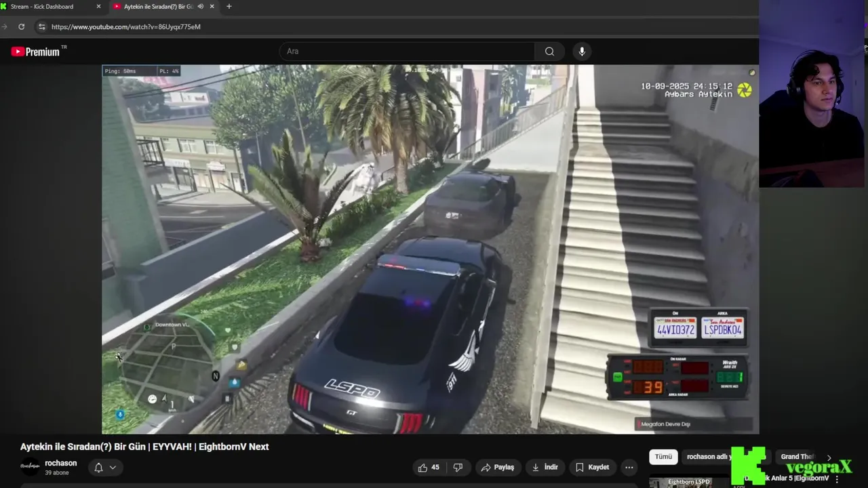
Task: Expand the notification options chevron
Action: pyautogui.click(x=113, y=467)
